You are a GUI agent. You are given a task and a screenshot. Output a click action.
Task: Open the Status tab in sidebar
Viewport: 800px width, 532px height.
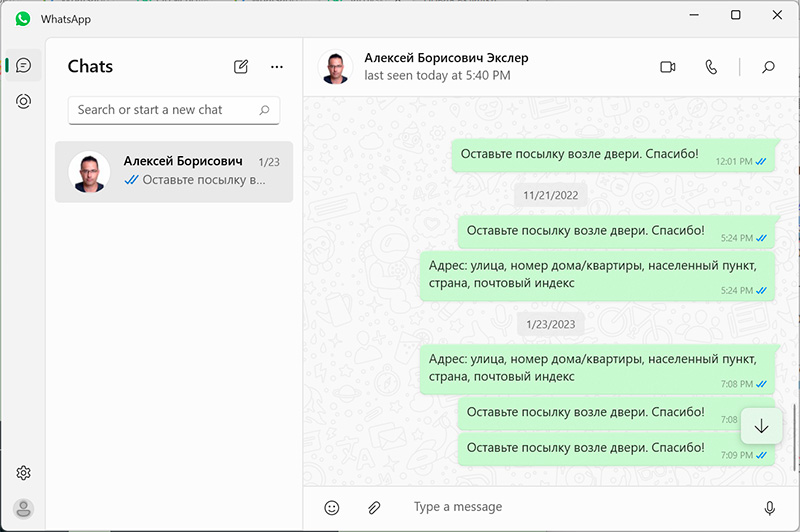(23, 101)
